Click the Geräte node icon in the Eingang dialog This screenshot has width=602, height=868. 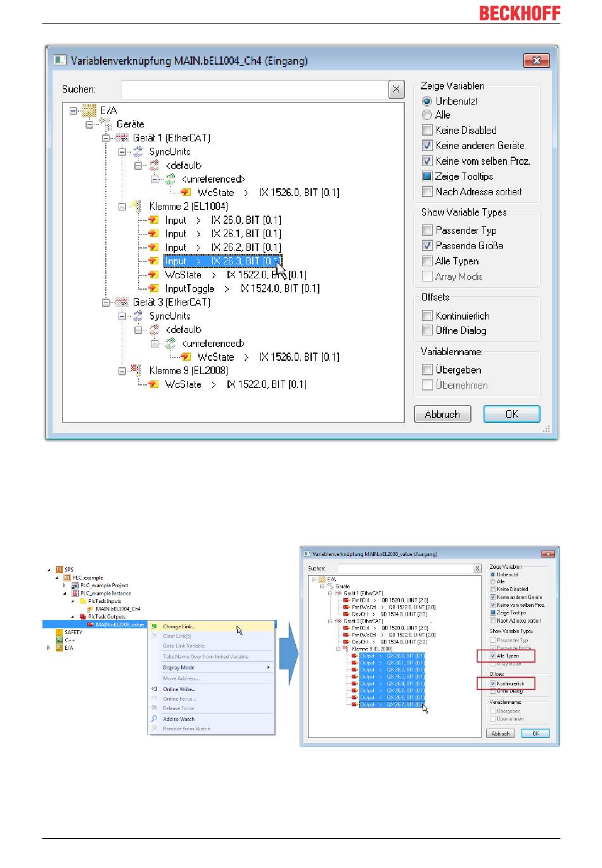click(x=105, y=124)
